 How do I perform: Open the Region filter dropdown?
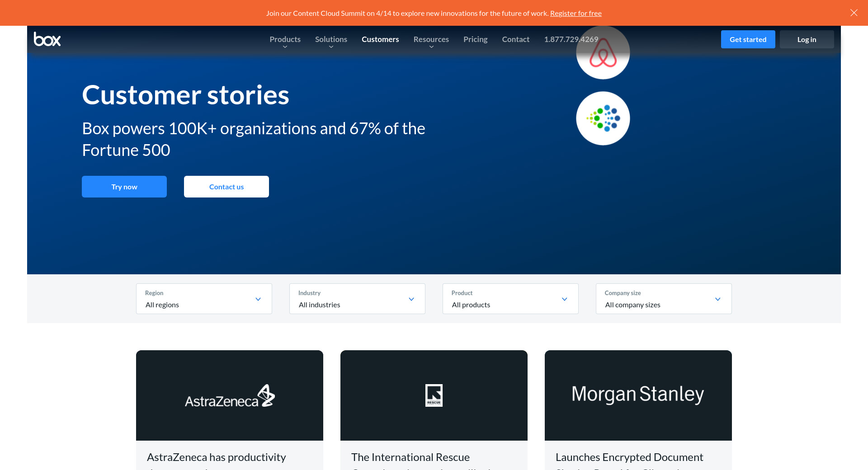tap(204, 299)
